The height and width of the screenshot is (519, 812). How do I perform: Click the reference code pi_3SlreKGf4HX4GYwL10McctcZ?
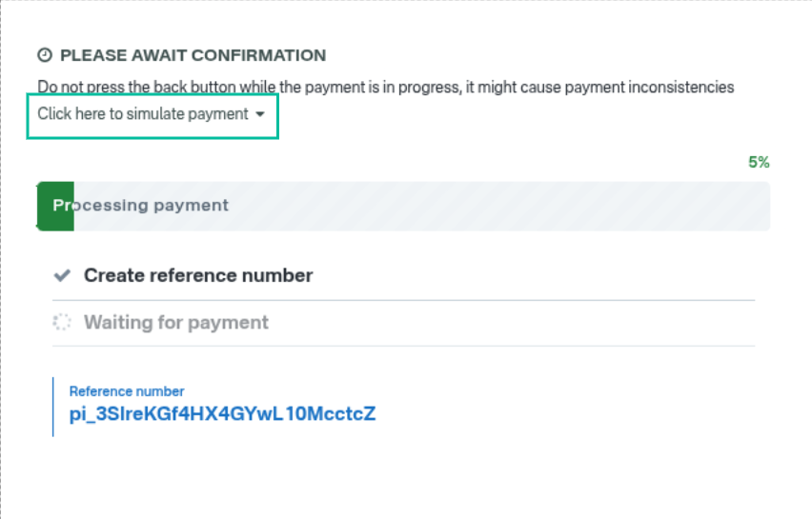tap(223, 413)
